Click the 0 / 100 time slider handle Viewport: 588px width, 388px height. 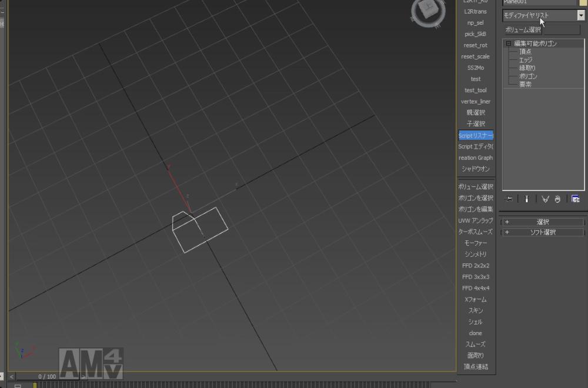click(47, 376)
